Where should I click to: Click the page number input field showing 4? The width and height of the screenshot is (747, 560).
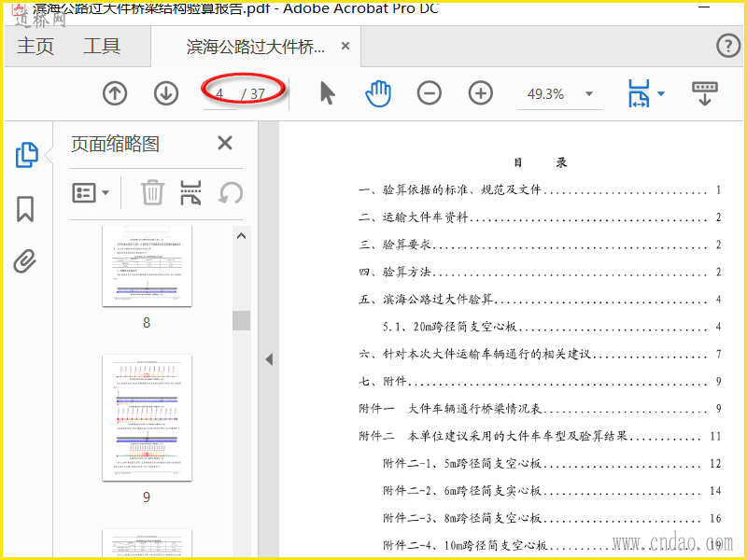click(219, 94)
